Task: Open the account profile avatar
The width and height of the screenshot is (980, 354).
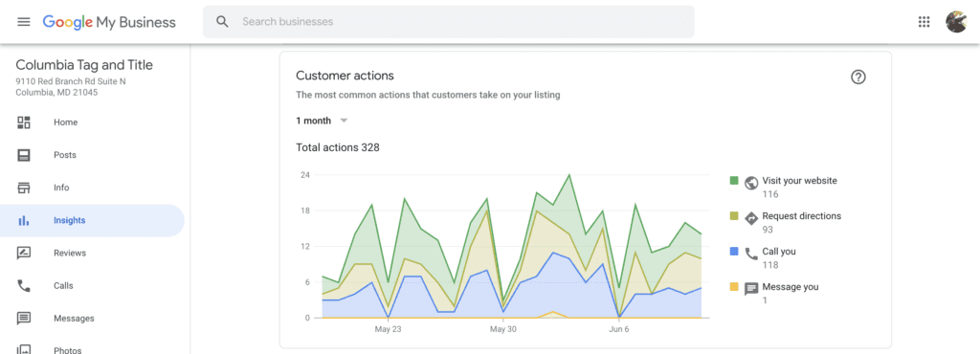Action: 956,22
